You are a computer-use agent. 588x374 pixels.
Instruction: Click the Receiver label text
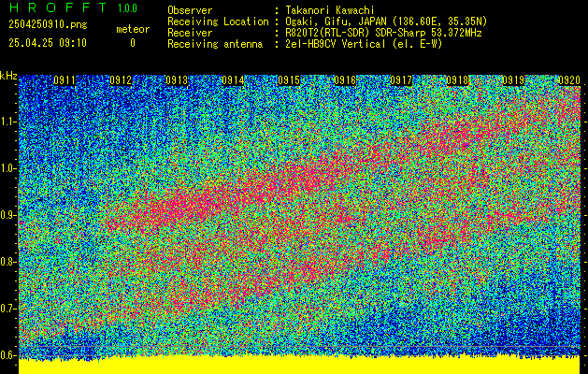click(190, 33)
